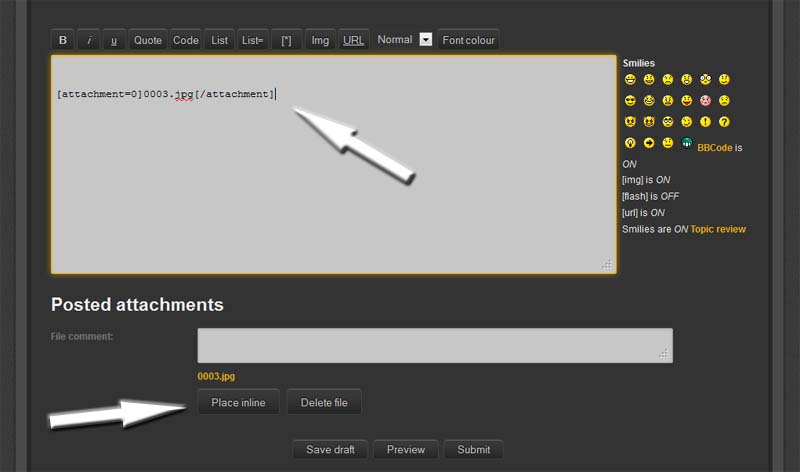Viewport: 800px width, 472px height.
Task: Insert the idea lightbulb smiley
Action: [630, 143]
